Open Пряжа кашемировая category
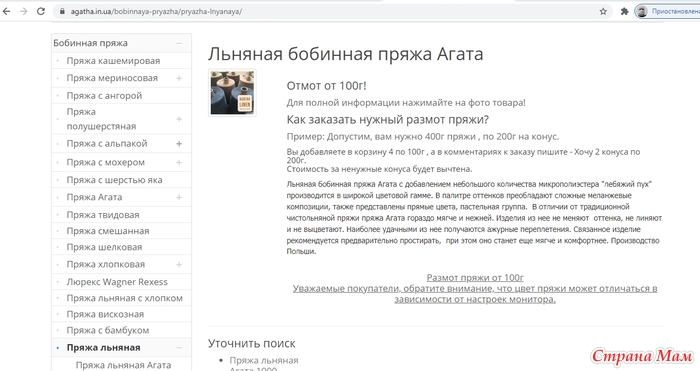This screenshot has height=371, width=700. 113,61
